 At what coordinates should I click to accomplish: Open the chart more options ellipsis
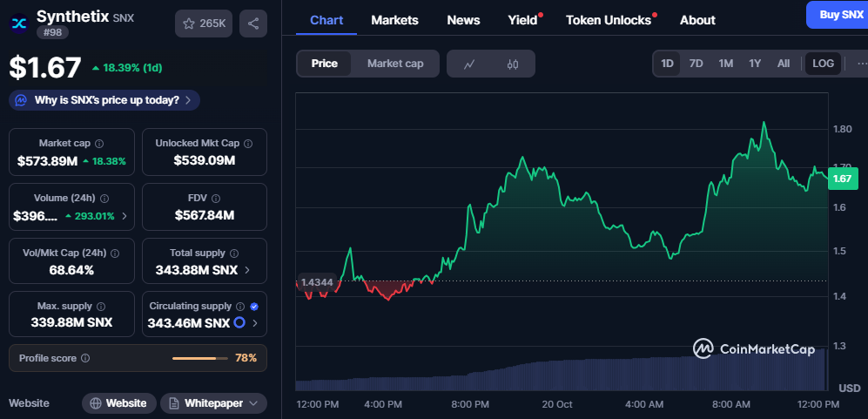pyautogui.click(x=861, y=64)
